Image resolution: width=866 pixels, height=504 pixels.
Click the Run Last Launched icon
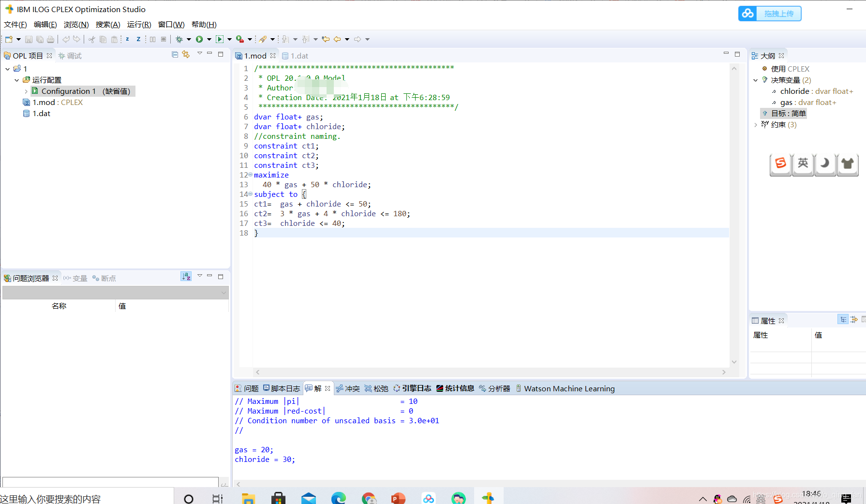point(219,39)
